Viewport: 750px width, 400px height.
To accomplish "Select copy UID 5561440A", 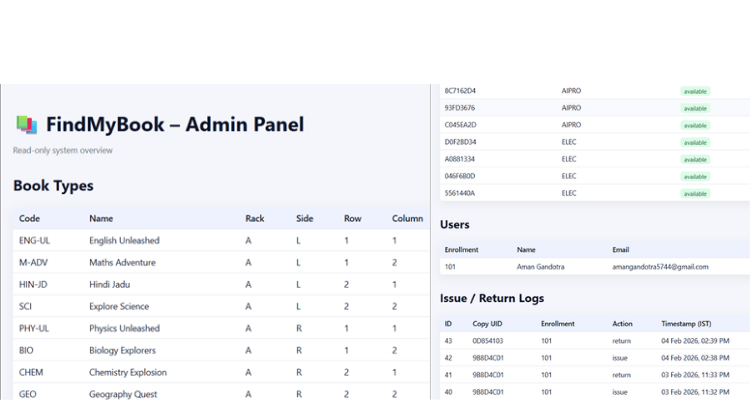I will (460, 192).
